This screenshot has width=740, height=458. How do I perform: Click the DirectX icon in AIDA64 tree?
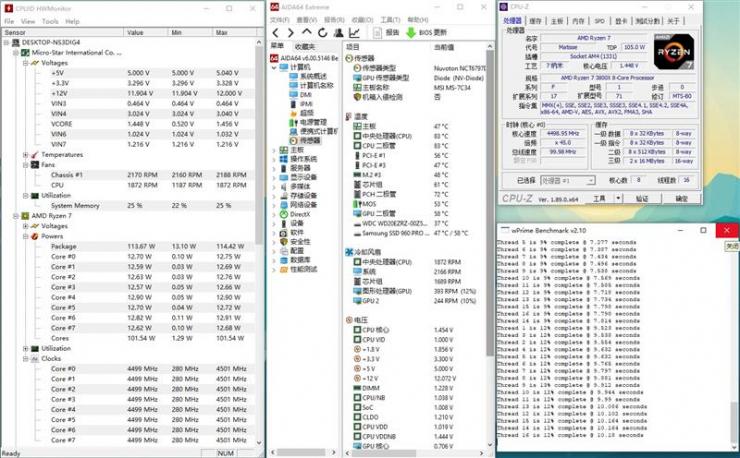coord(284,214)
